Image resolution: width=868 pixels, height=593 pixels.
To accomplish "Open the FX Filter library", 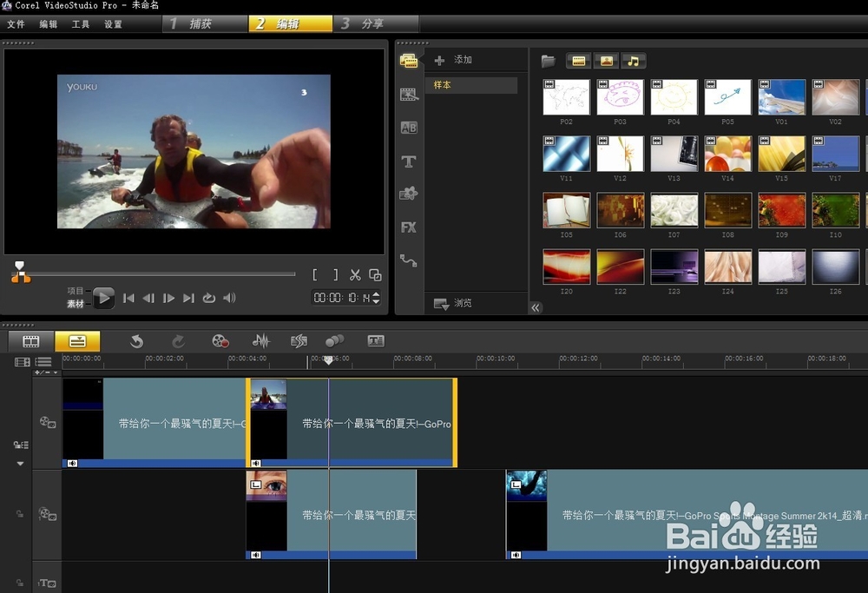I will pos(409,227).
